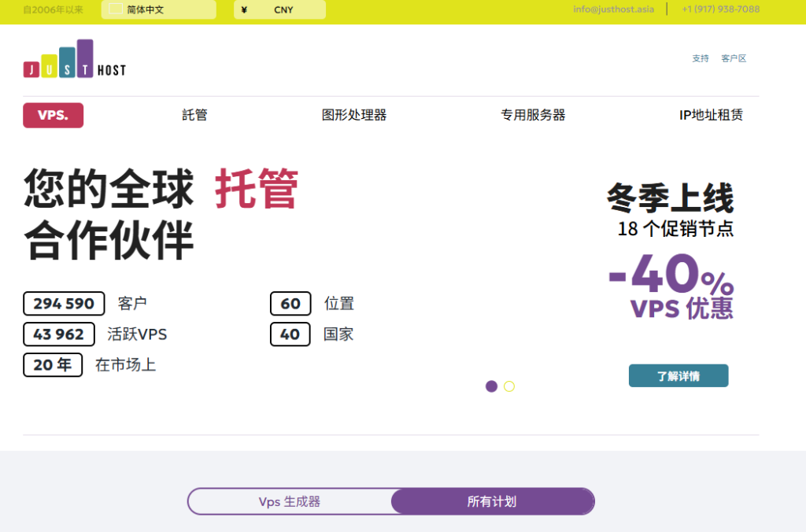Open the 简体中文 language dropdown
806x532 pixels.
point(158,10)
